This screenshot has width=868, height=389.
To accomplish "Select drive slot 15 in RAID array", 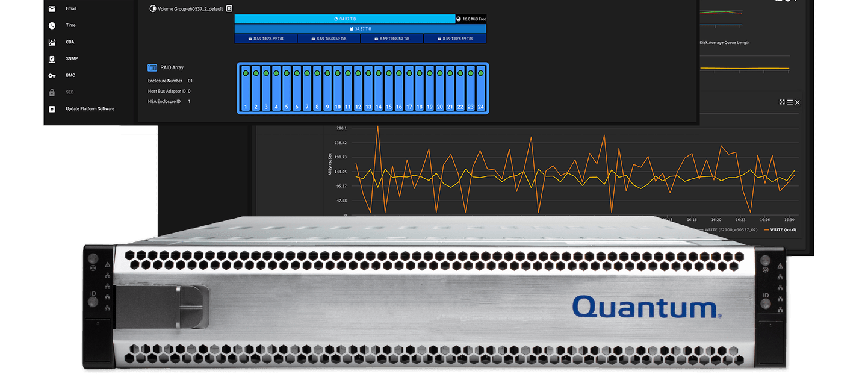I will tap(389, 89).
